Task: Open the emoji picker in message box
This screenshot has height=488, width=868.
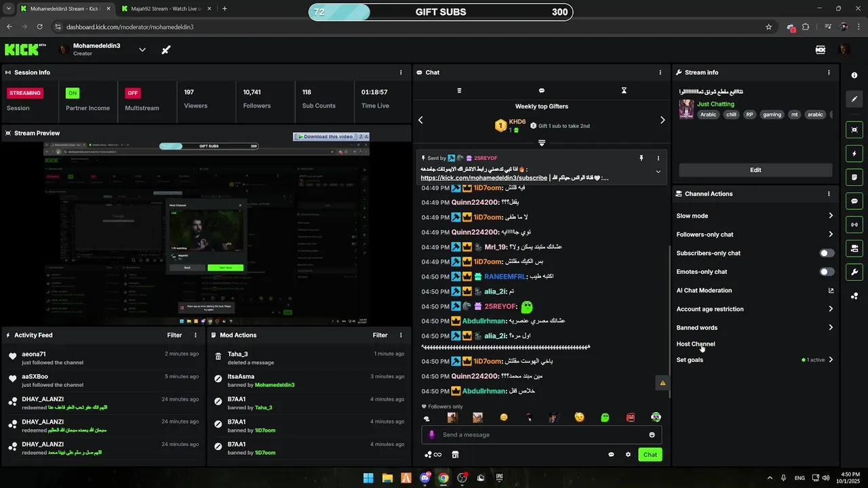Action: [x=652, y=434]
